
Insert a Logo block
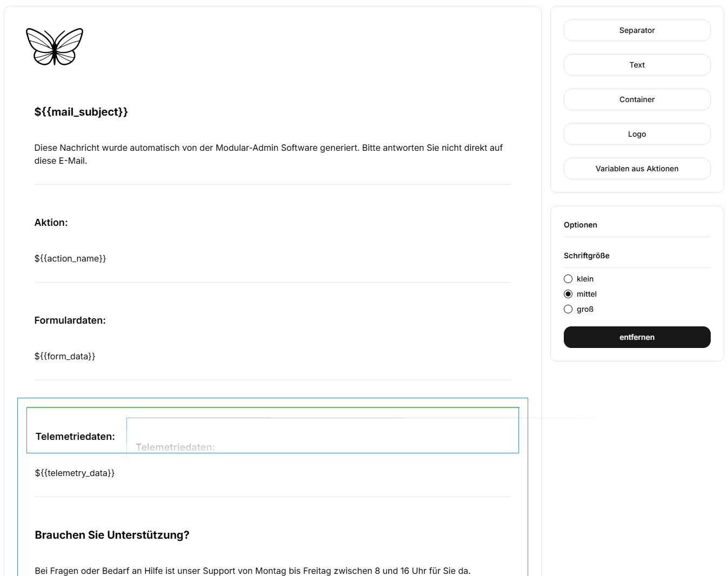pyautogui.click(x=637, y=134)
